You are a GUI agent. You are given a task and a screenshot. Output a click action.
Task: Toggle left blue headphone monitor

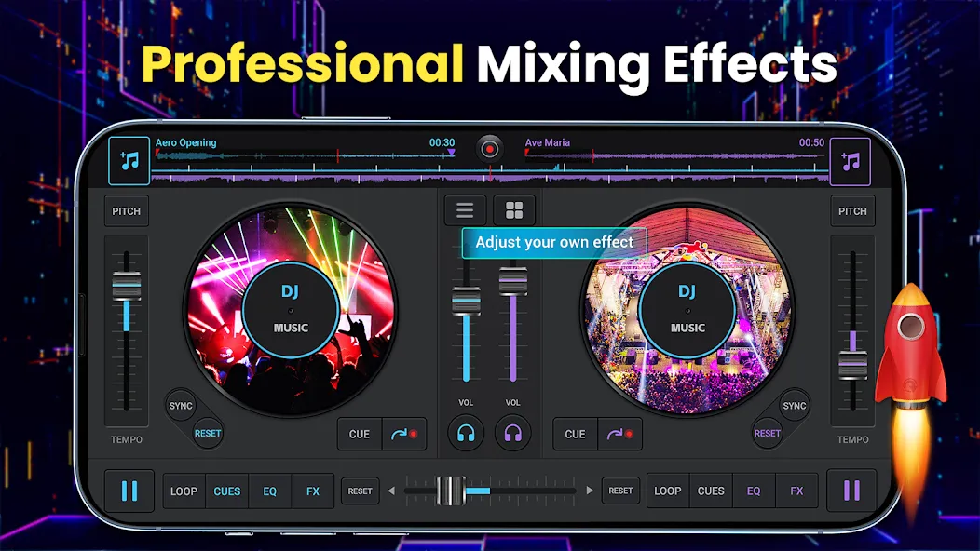click(x=466, y=433)
